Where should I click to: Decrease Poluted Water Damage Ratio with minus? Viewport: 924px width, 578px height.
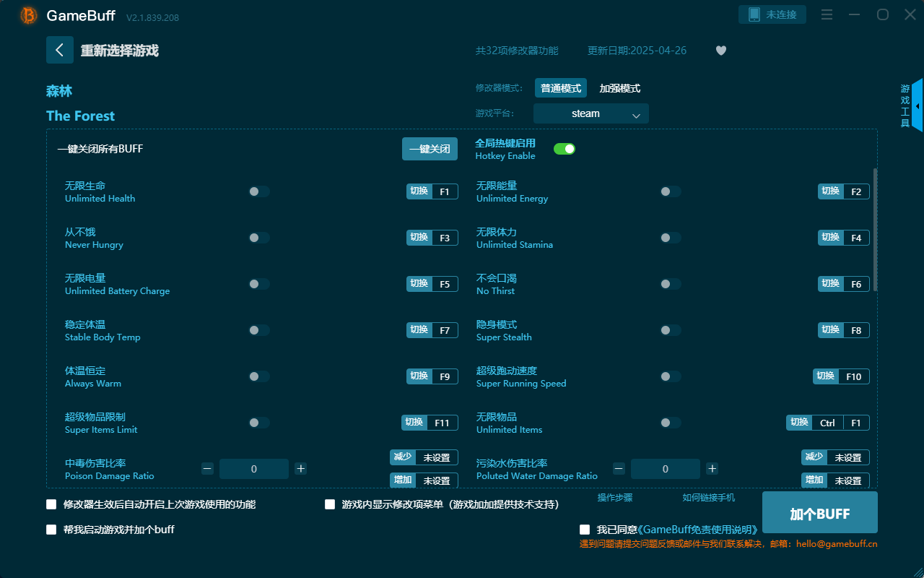(x=619, y=469)
